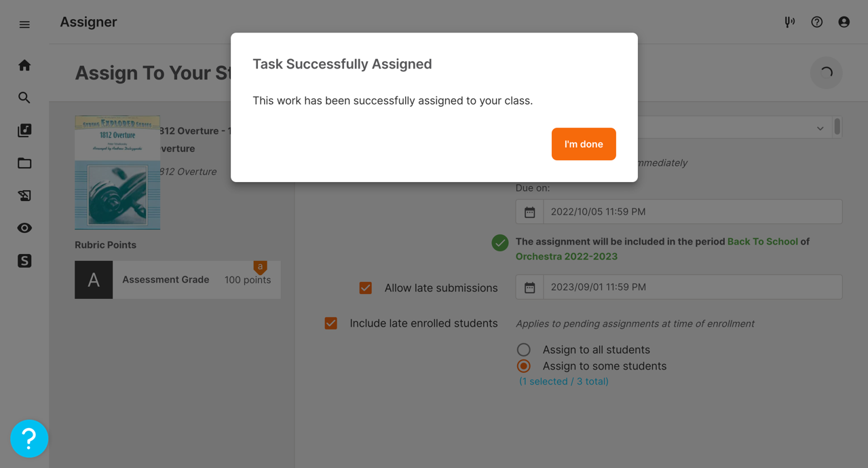Image resolution: width=868 pixels, height=468 pixels.
Task: Open the folder sidebar icon
Action: click(x=24, y=163)
